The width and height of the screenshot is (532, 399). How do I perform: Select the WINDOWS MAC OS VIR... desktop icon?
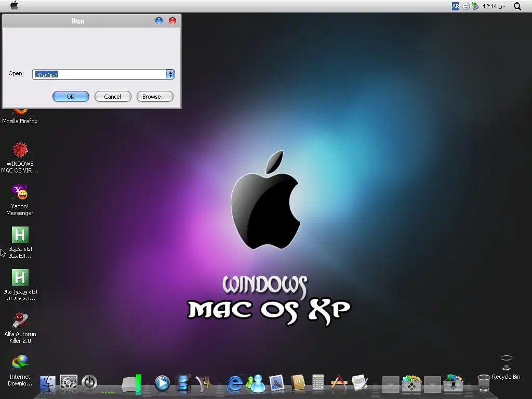[x=20, y=158]
